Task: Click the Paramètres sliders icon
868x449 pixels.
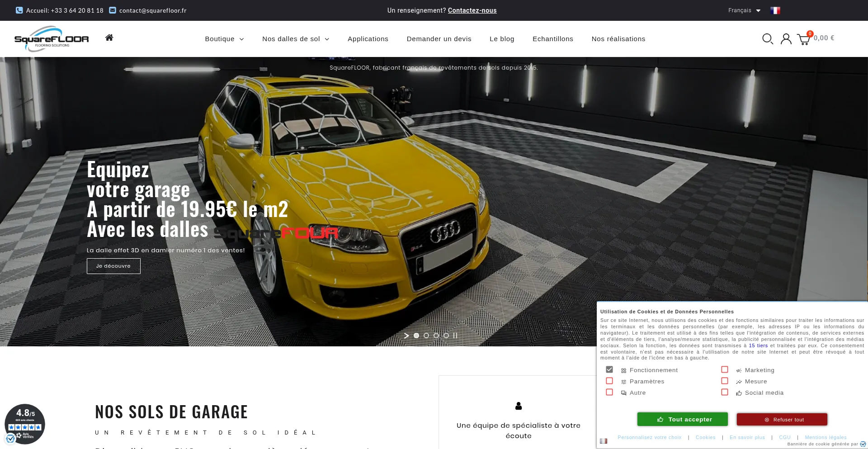Action: pyautogui.click(x=624, y=382)
